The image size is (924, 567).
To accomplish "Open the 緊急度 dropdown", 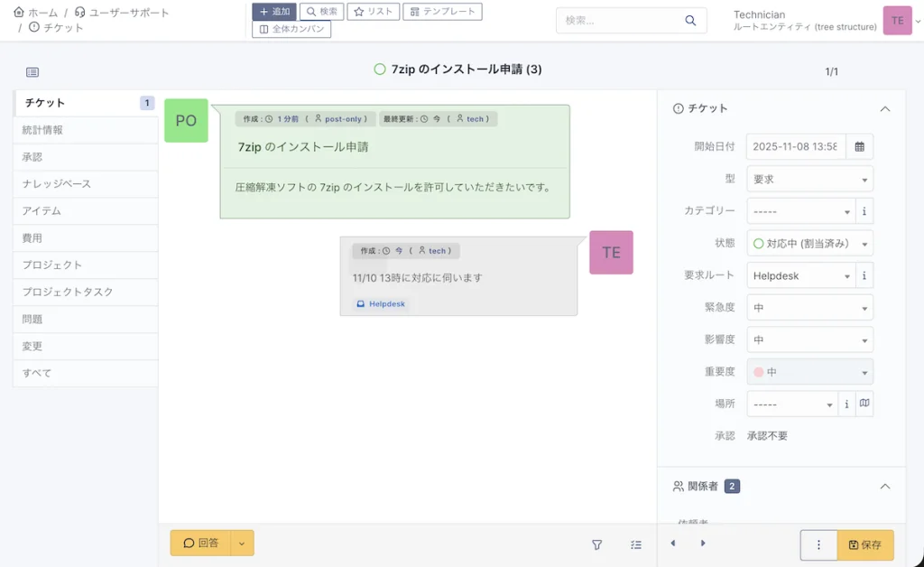I will pos(809,308).
